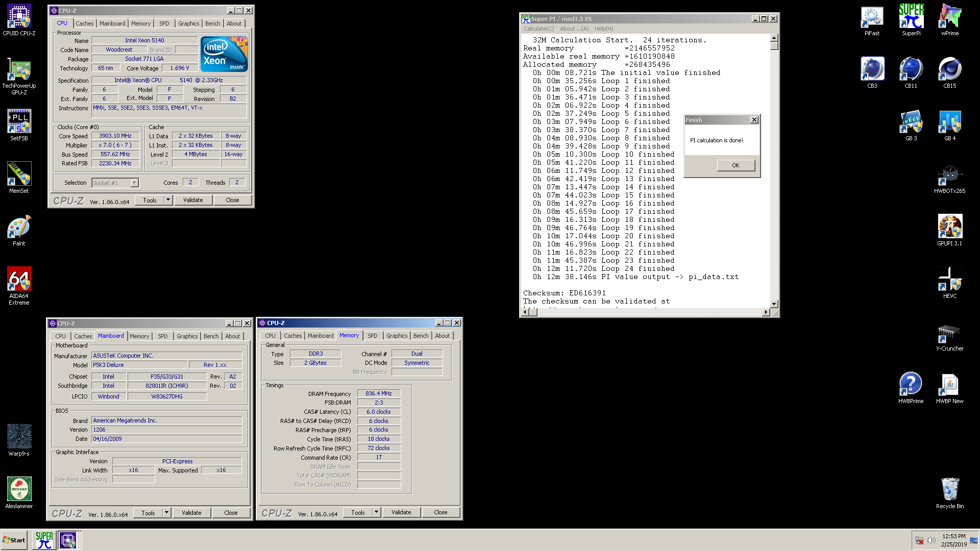Image resolution: width=980 pixels, height=551 pixels.
Task: Open the HWBP New desktop icon
Action: click(x=950, y=388)
